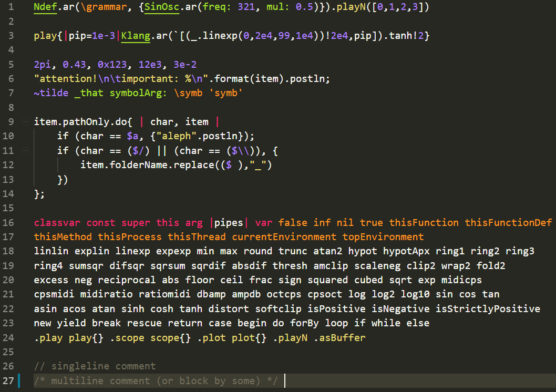Click the "$a" char literal on line 10
This screenshot has width=556, height=392.
(132, 136)
